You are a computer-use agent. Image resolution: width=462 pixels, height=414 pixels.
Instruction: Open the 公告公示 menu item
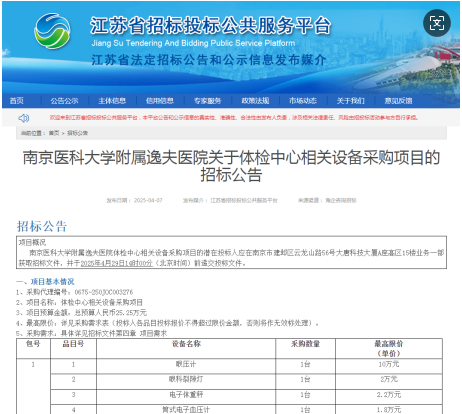(x=64, y=101)
